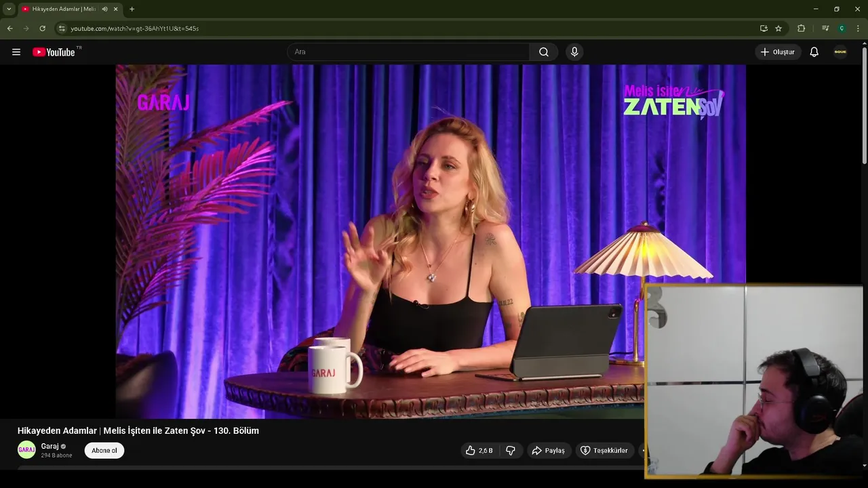The width and height of the screenshot is (868, 488).
Task: Go back with browser back arrow
Action: 10,28
